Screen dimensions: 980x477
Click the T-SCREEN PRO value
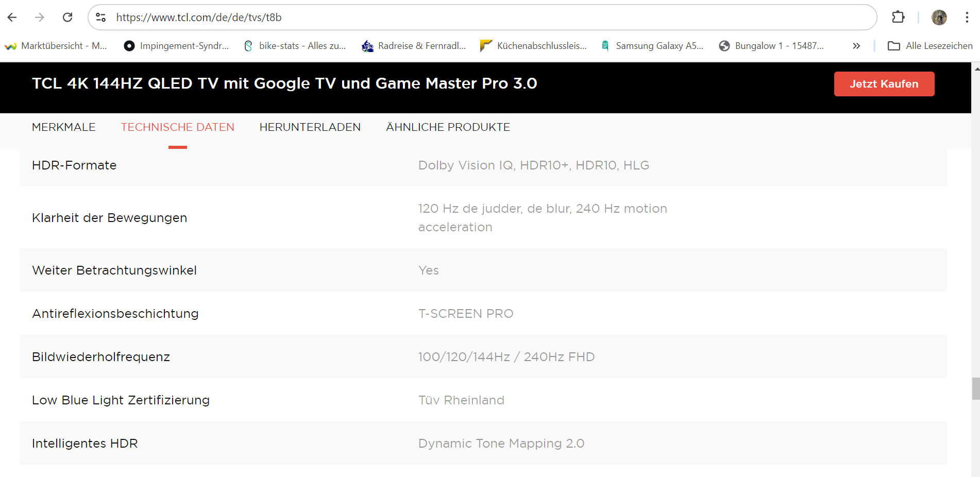(x=466, y=314)
